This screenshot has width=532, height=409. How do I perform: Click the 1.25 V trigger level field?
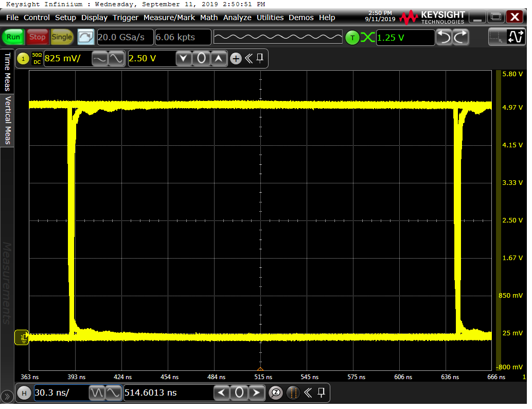[x=405, y=38]
